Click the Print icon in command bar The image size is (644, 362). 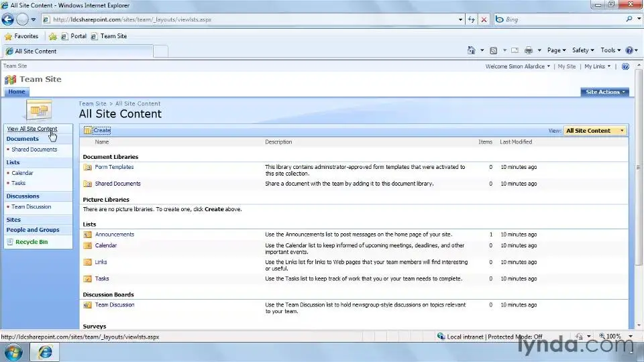coord(529,50)
